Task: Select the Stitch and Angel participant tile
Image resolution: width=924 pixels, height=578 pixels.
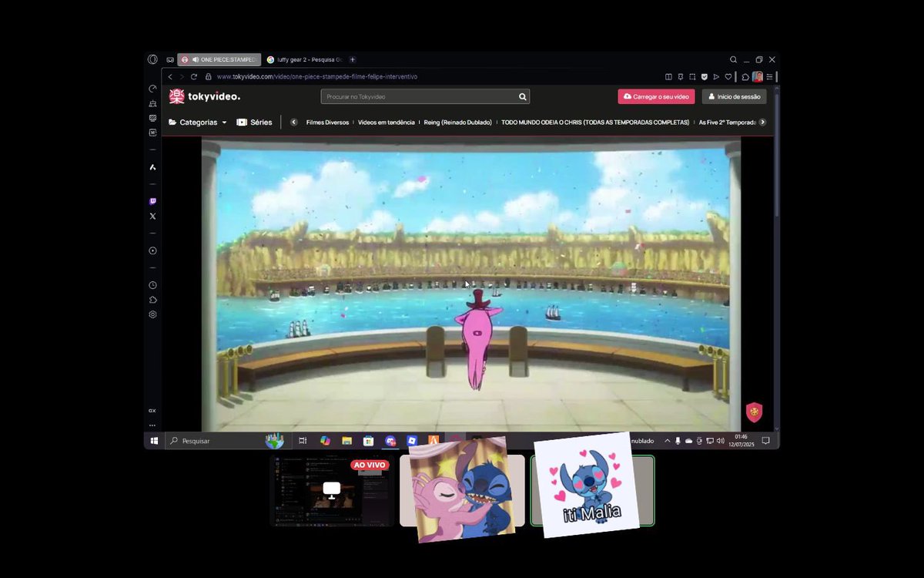Action: click(462, 490)
